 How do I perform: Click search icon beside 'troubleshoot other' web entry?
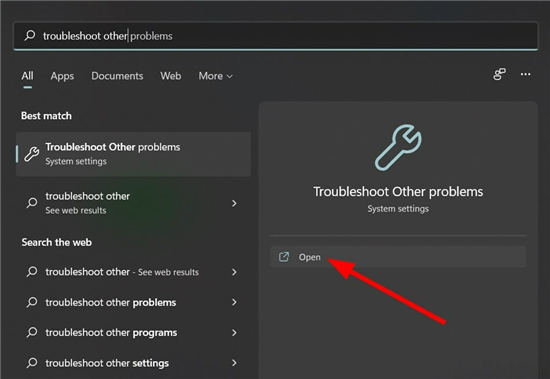pos(32,203)
